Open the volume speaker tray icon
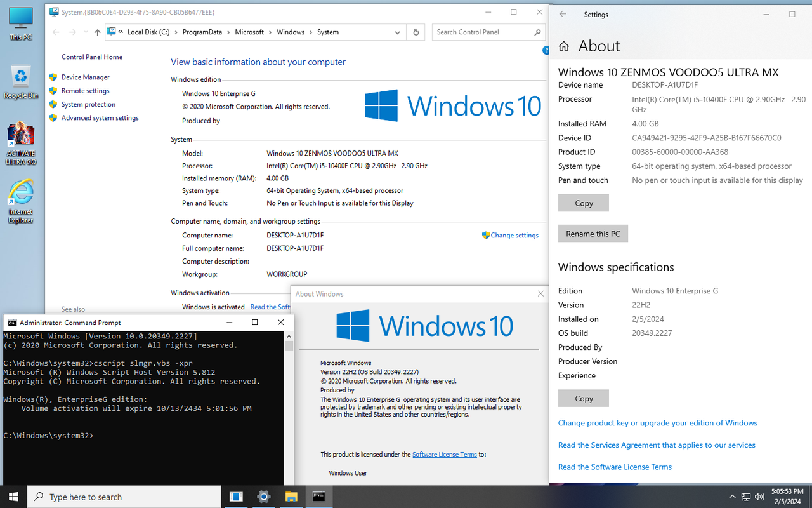This screenshot has height=508, width=812. (759, 497)
